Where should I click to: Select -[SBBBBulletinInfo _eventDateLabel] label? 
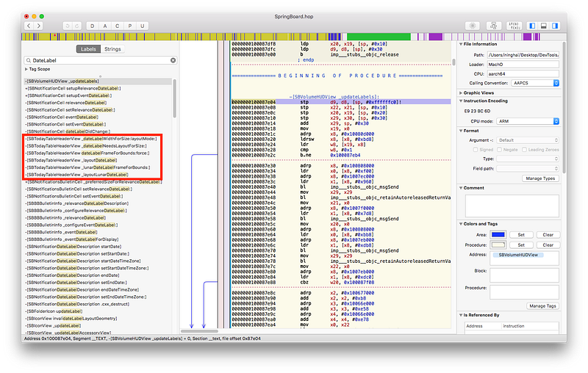tap(61, 232)
